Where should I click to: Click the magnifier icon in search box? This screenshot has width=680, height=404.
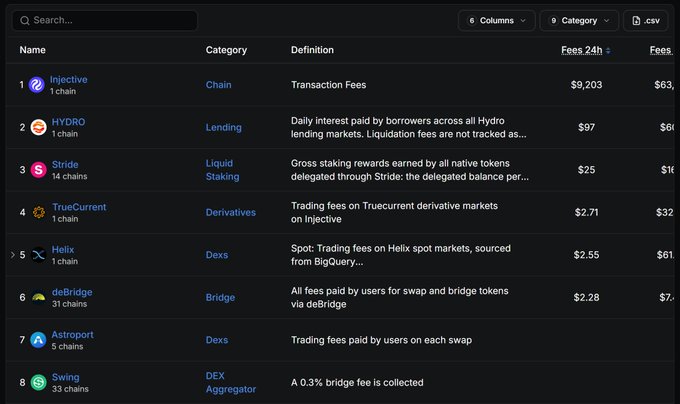(25, 20)
